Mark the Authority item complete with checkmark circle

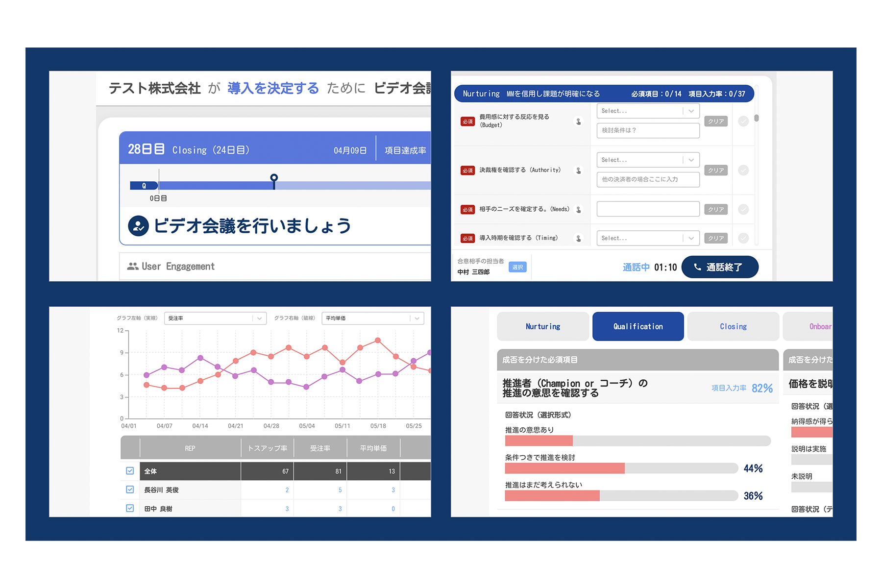pyautogui.click(x=743, y=171)
